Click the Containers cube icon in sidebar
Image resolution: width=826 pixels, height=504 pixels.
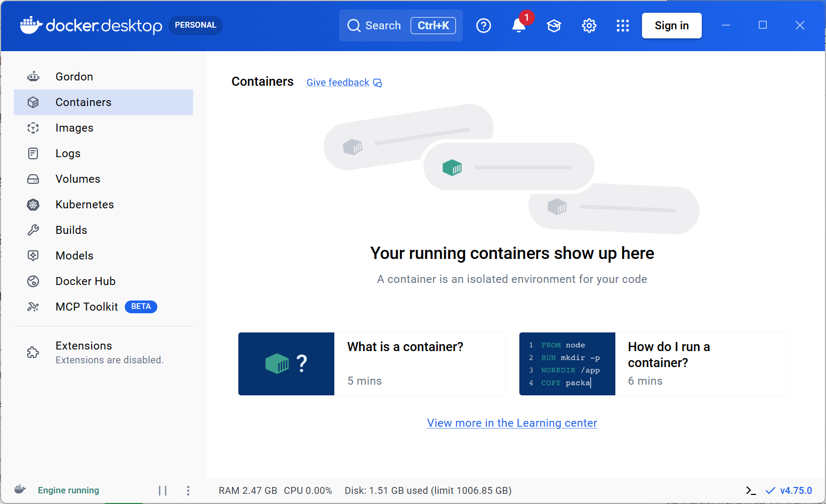(33, 102)
